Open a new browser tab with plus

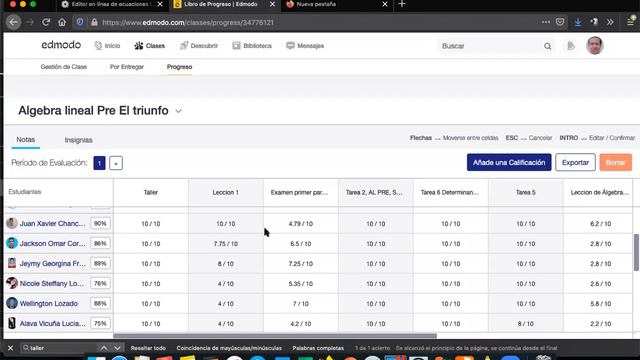click(402, 4)
